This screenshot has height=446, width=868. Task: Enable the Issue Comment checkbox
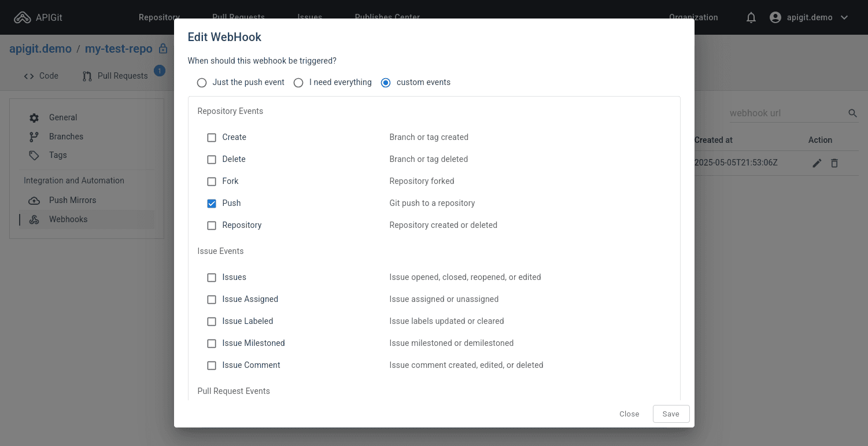click(x=212, y=366)
